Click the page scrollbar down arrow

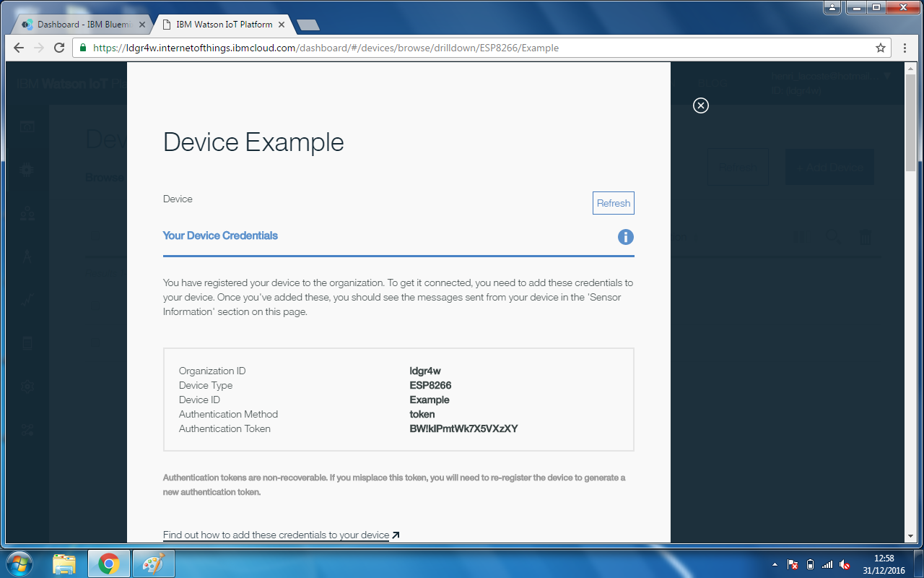tap(910, 536)
